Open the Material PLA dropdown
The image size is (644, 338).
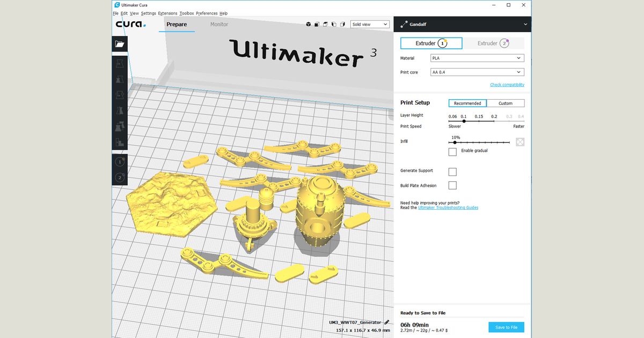477,58
